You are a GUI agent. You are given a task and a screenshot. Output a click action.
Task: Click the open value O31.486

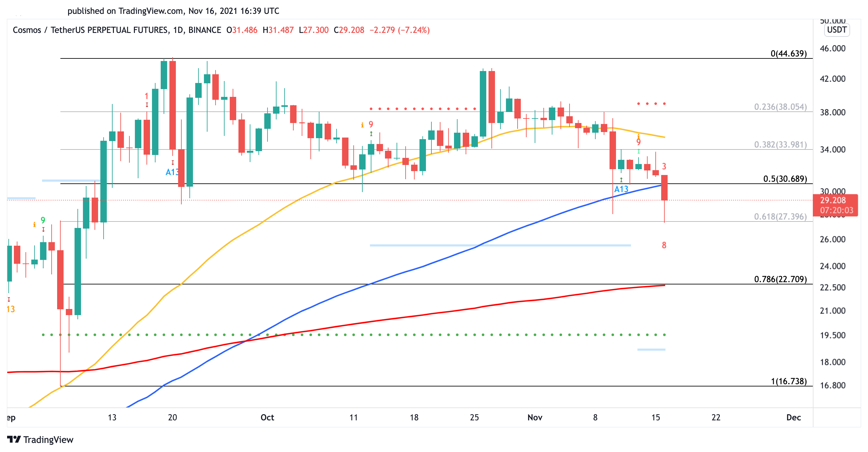[x=242, y=30]
